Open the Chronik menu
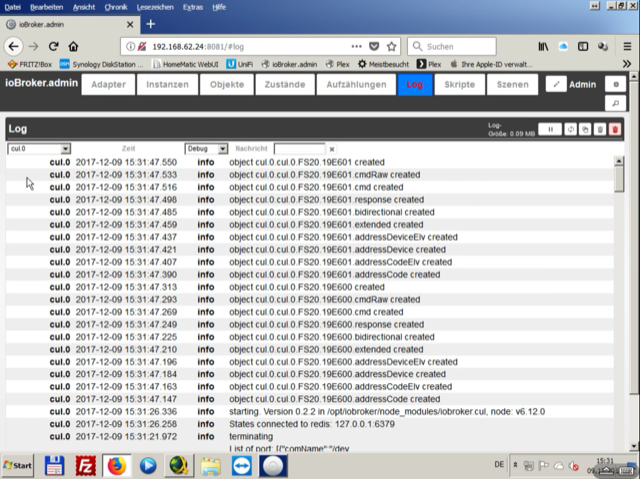This screenshot has height=479, width=640. tap(116, 7)
